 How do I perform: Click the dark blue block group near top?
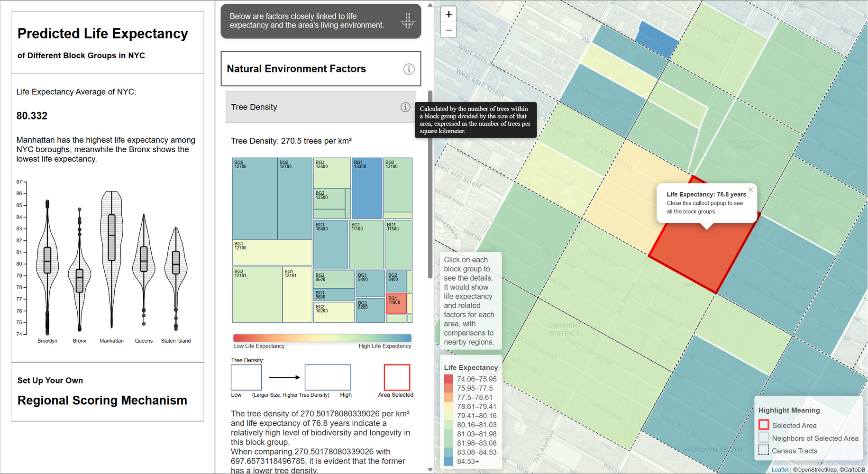(x=657, y=40)
